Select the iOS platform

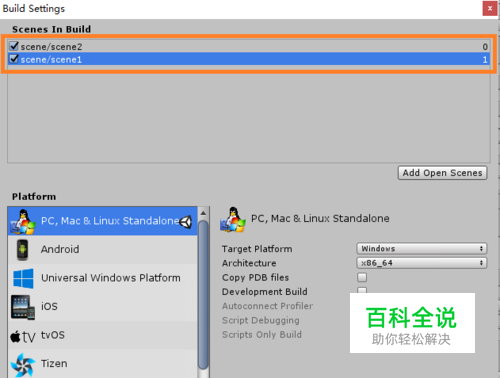(x=103, y=307)
